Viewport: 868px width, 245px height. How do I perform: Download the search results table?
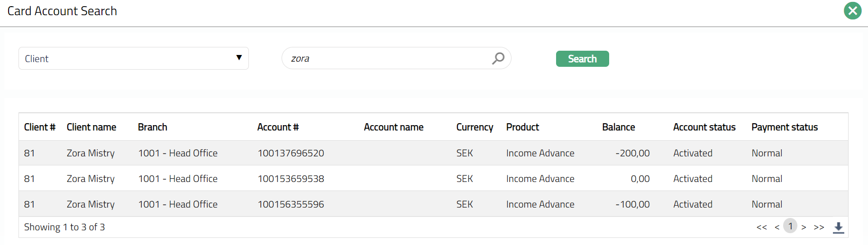(838, 227)
